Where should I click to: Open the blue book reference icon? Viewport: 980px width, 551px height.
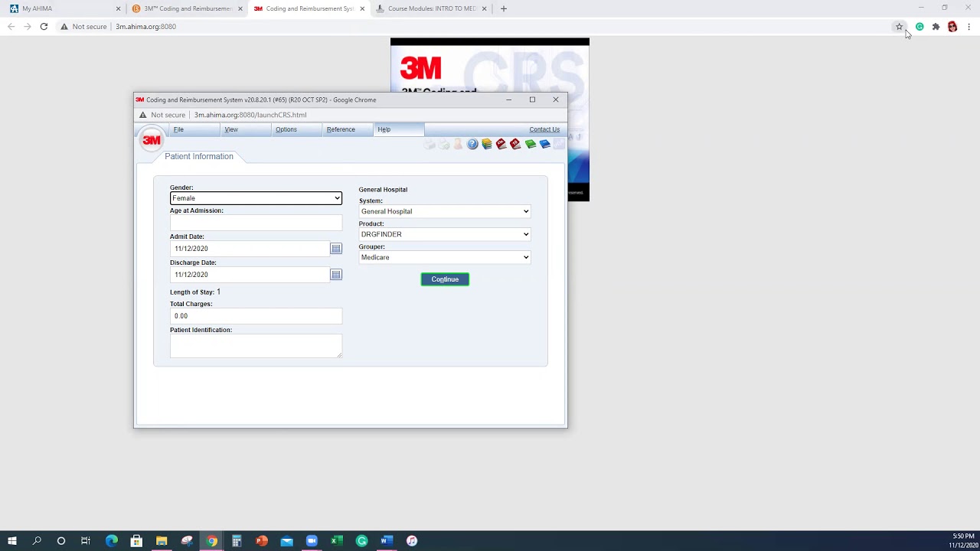click(x=544, y=144)
